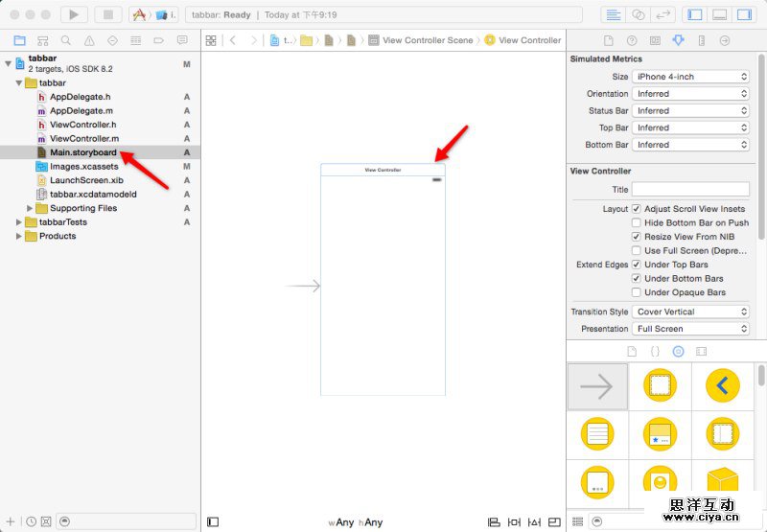Select the Object library icon
The image size is (767, 532).
[x=678, y=352]
